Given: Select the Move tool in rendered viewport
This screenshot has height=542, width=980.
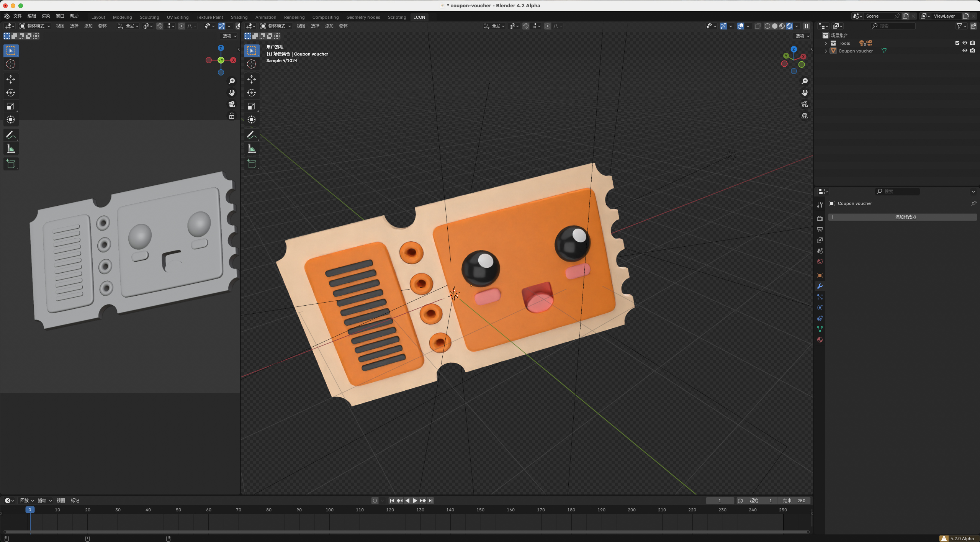Looking at the screenshot, I should (x=252, y=79).
